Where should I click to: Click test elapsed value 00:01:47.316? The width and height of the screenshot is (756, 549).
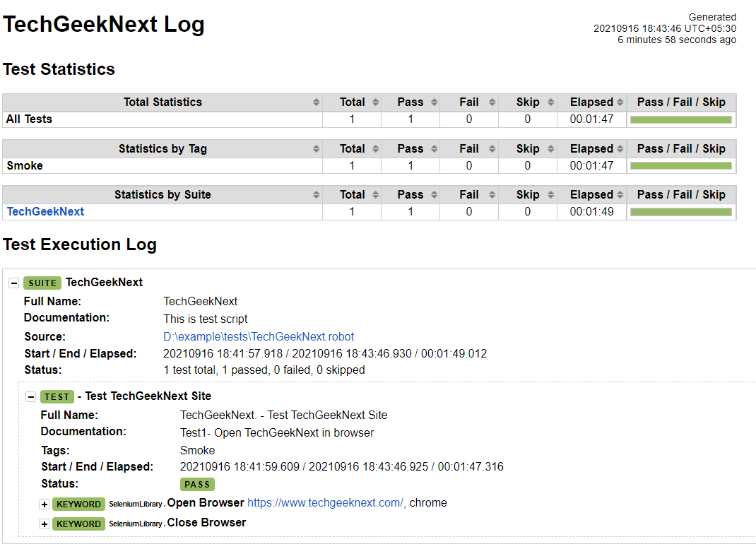471,467
